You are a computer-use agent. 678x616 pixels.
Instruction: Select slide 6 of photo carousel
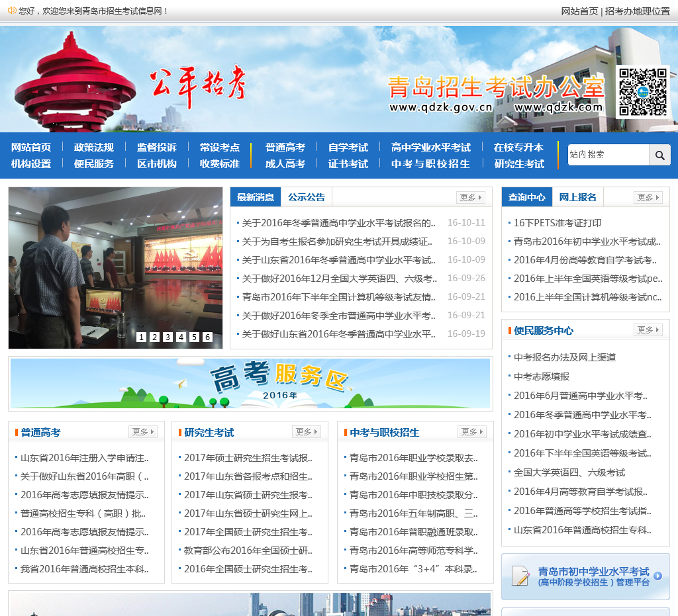[x=207, y=337]
